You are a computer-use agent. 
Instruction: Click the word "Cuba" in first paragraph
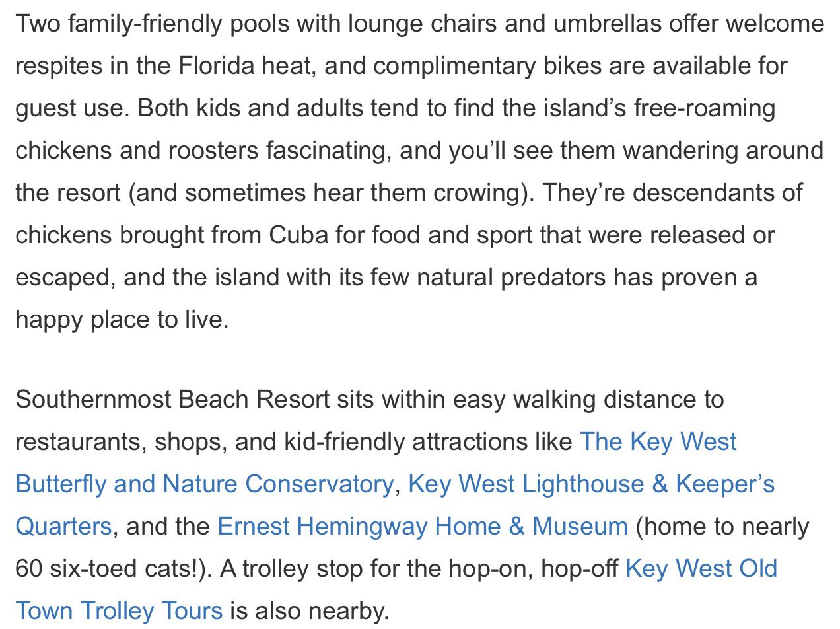[x=298, y=235]
